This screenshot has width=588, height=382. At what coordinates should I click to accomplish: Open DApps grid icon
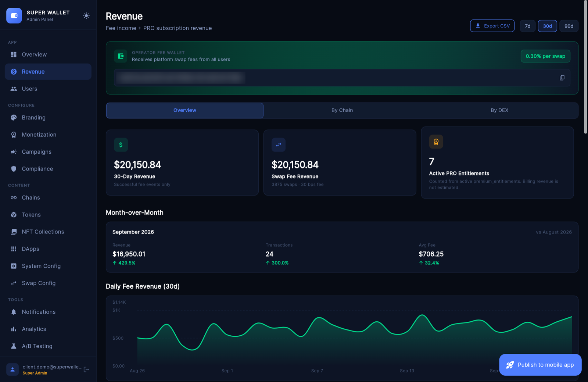pos(14,249)
